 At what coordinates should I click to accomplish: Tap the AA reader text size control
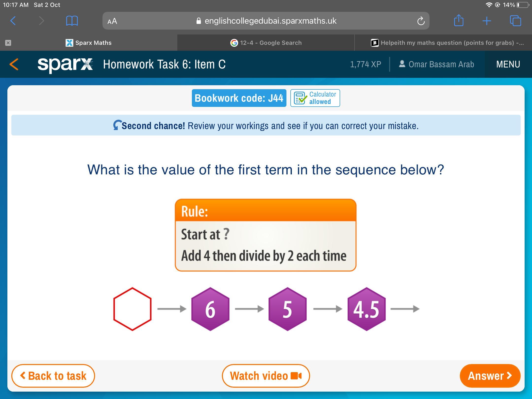(112, 21)
